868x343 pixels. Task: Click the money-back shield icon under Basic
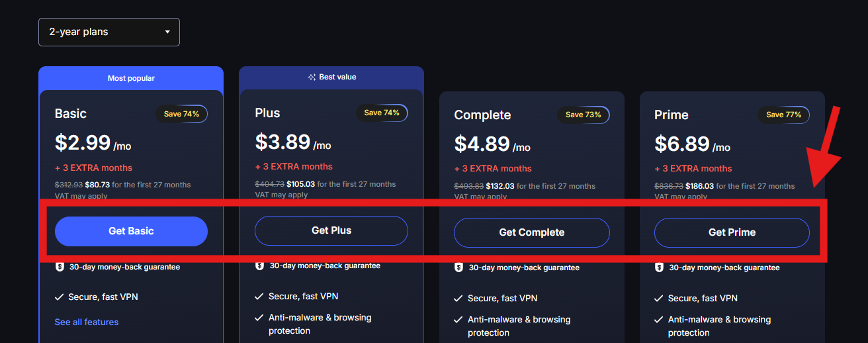click(x=60, y=267)
